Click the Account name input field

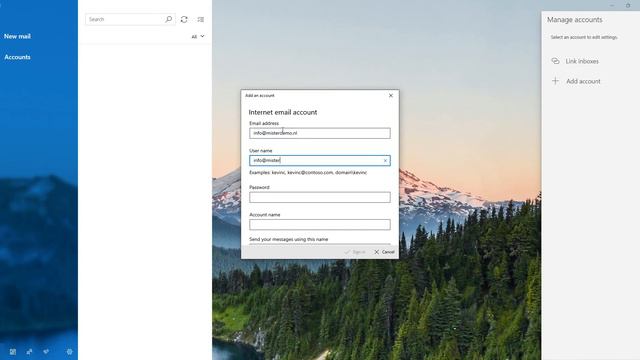point(320,224)
